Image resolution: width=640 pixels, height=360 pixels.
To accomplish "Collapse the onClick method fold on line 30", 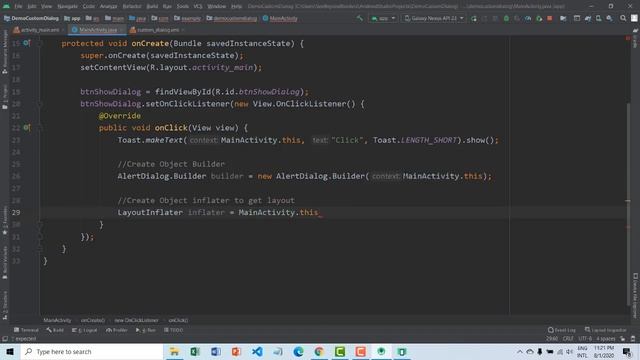I will [40, 224].
